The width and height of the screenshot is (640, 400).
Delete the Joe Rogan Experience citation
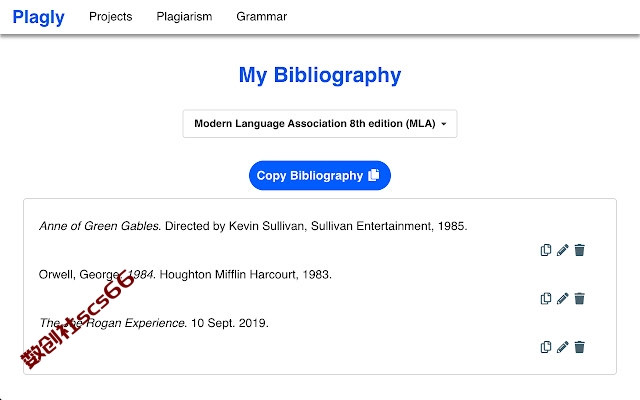pos(579,347)
